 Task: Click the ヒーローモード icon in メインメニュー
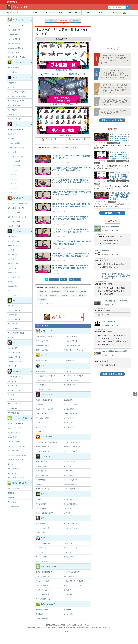tap(38, 394)
